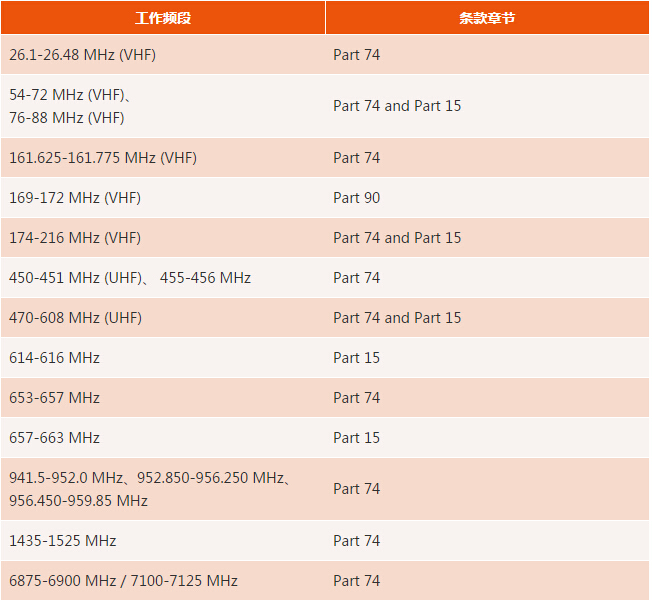The height and width of the screenshot is (606, 652).
Task: Click the 条款章节 column header
Action: pos(487,18)
